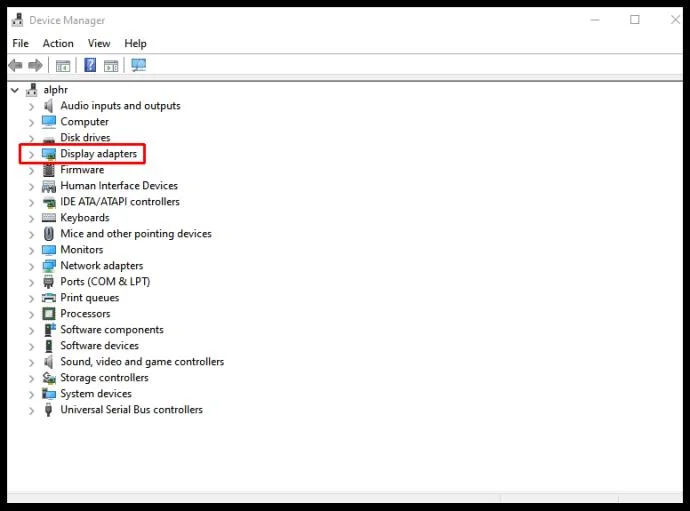Open the View menu

pyautogui.click(x=99, y=43)
